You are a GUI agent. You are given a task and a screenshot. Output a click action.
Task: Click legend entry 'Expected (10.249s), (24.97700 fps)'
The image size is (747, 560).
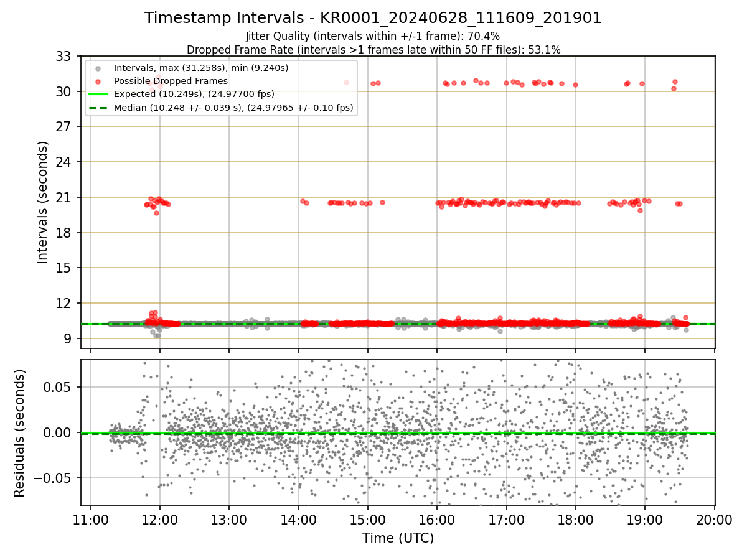(194, 94)
